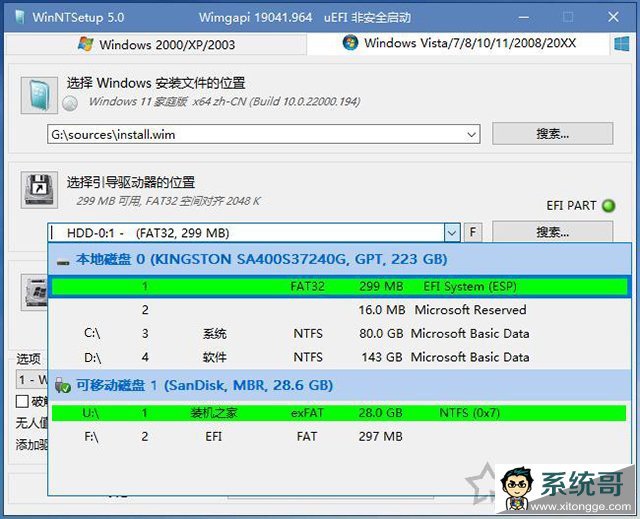Click the green EFI PART status indicator
This screenshot has height=519, width=640.
(609, 206)
